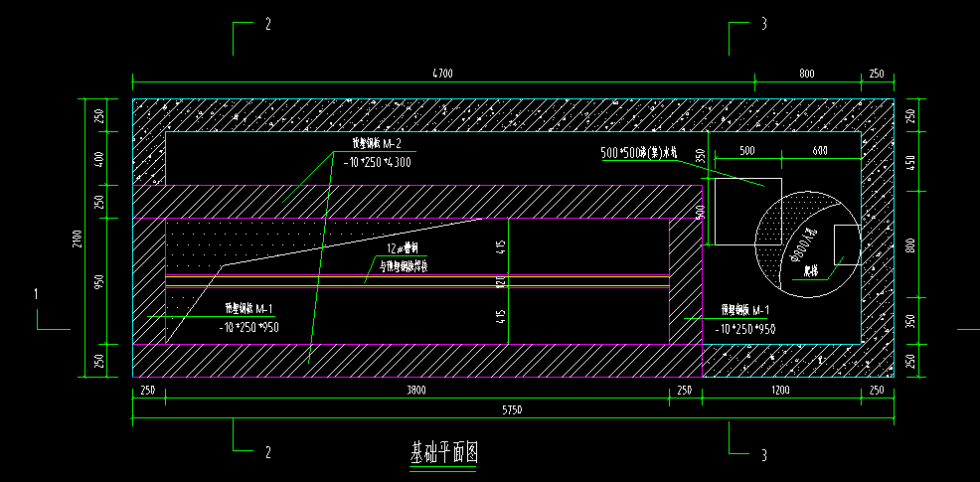Click the 1200 dimension text
Image resolution: width=980 pixels, height=482 pixels.
coord(780,391)
